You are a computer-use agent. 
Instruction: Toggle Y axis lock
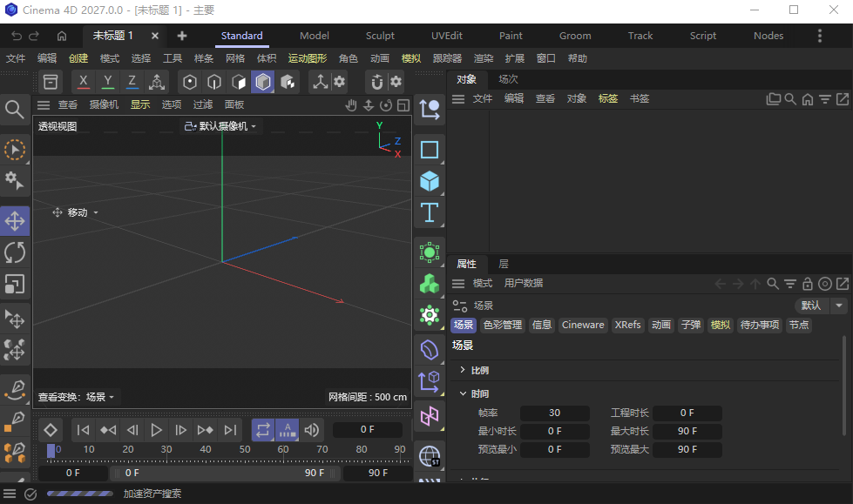tap(108, 82)
